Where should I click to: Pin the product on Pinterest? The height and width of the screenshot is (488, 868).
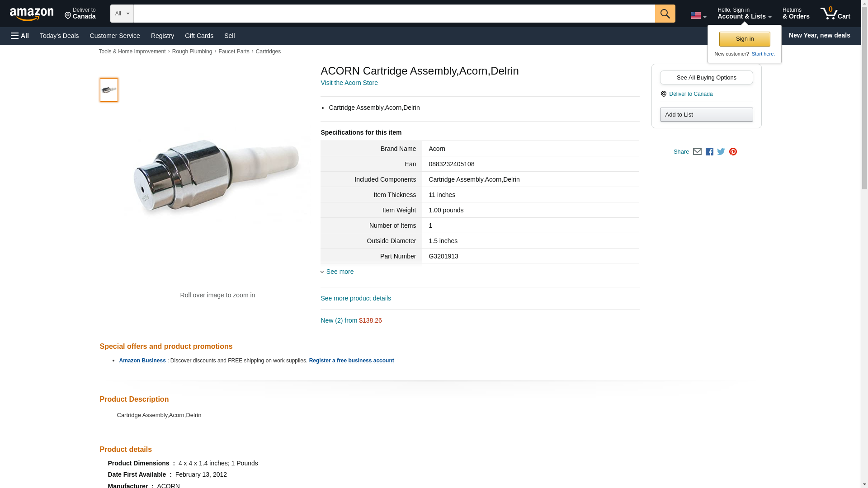(x=733, y=152)
